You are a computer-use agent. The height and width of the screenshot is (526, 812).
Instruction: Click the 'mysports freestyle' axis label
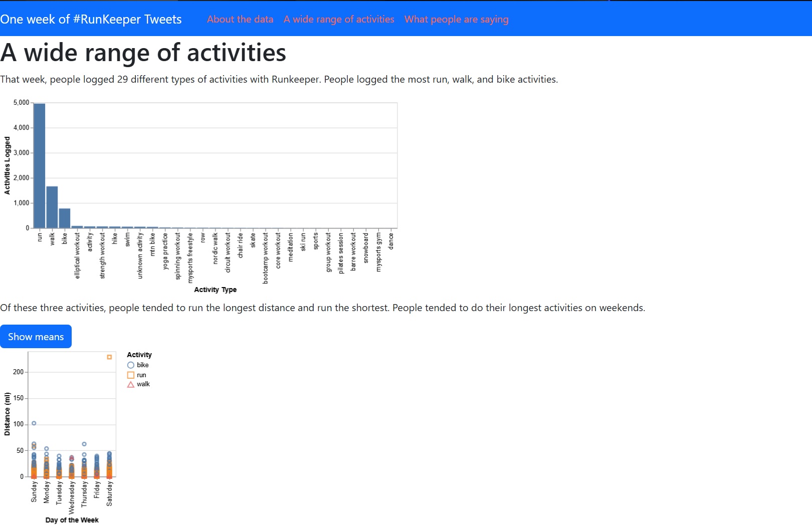tap(190, 258)
